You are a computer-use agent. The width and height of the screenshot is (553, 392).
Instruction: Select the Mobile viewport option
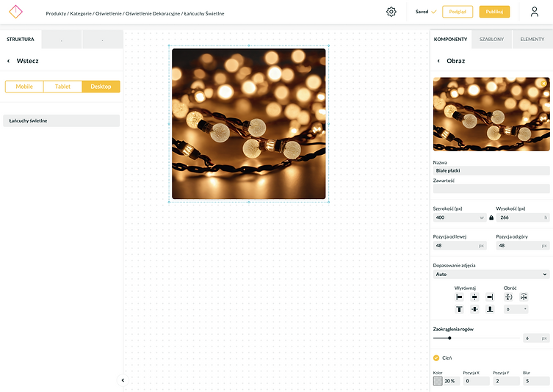click(x=24, y=87)
